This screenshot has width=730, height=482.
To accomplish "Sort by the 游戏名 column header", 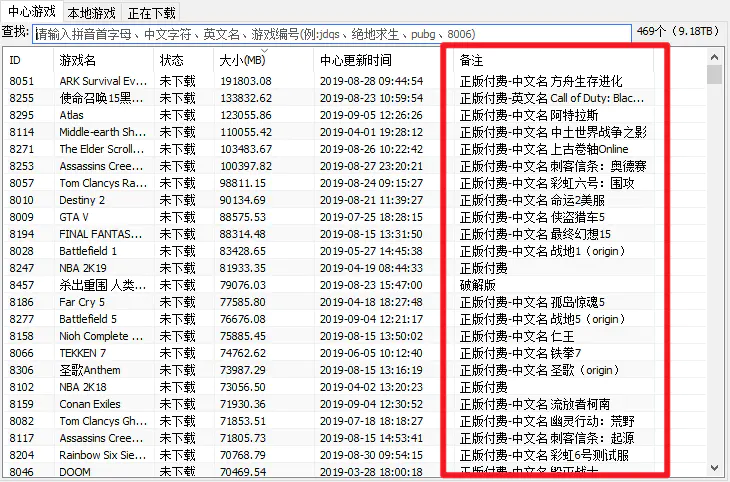I will [103, 60].
